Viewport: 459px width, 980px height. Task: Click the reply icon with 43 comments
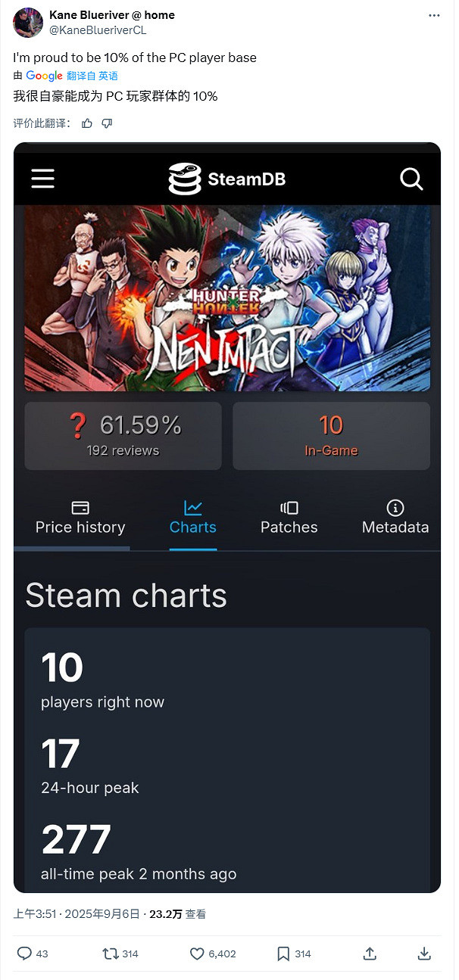click(x=25, y=954)
